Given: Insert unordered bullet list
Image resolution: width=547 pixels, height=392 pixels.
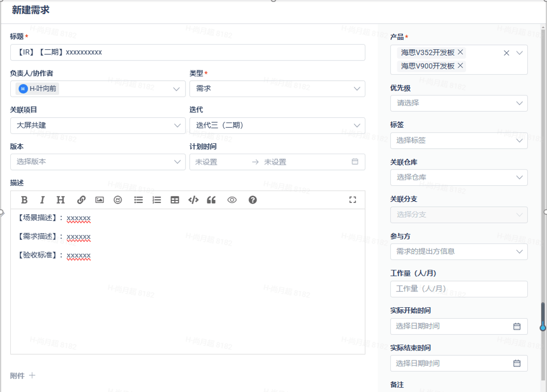Looking at the screenshot, I should (138, 200).
